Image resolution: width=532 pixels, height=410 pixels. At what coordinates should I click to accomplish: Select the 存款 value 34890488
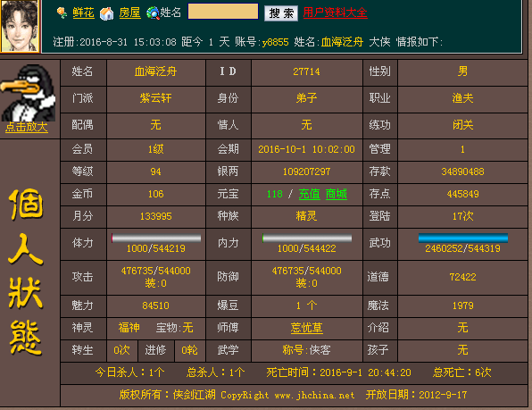click(x=462, y=172)
